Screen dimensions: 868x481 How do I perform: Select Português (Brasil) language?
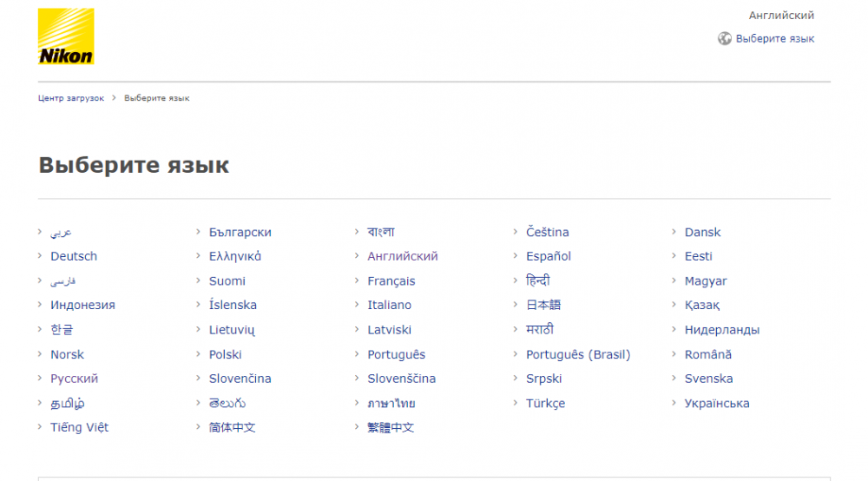(578, 354)
